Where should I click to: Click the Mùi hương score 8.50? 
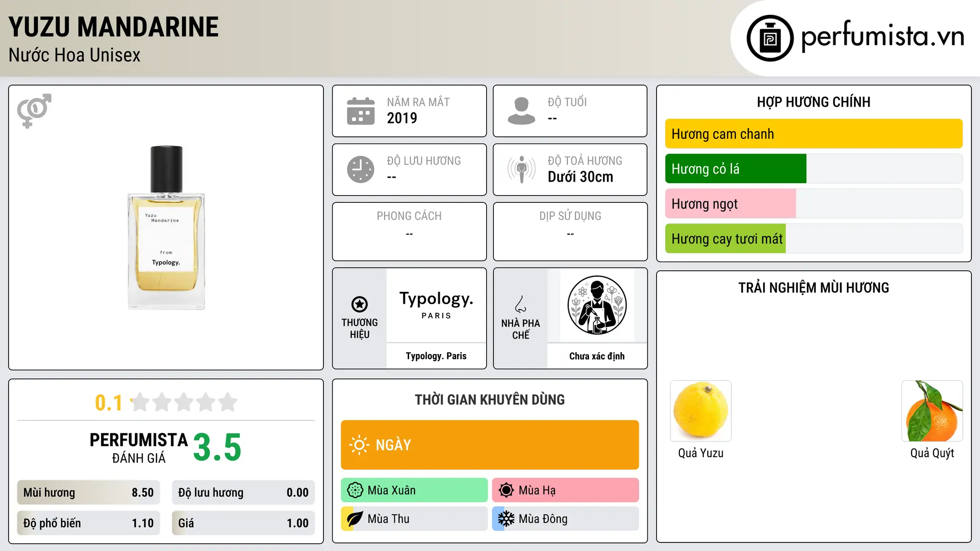143,493
